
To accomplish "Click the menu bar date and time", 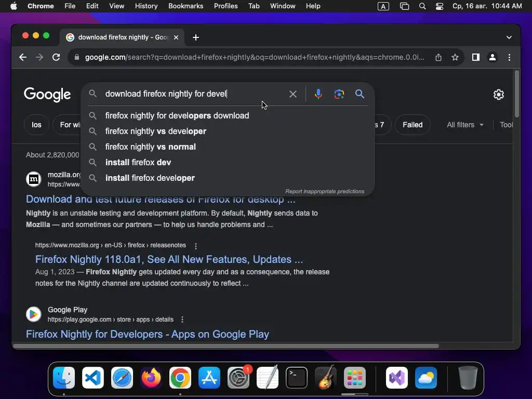I will pyautogui.click(x=487, y=6).
